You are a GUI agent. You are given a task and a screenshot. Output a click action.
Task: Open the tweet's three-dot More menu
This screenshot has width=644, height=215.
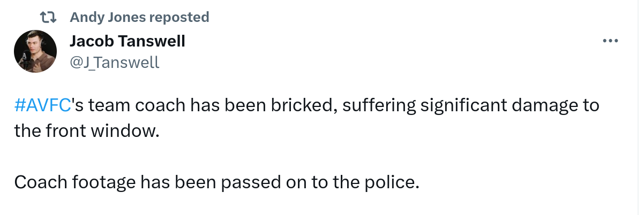point(610,41)
